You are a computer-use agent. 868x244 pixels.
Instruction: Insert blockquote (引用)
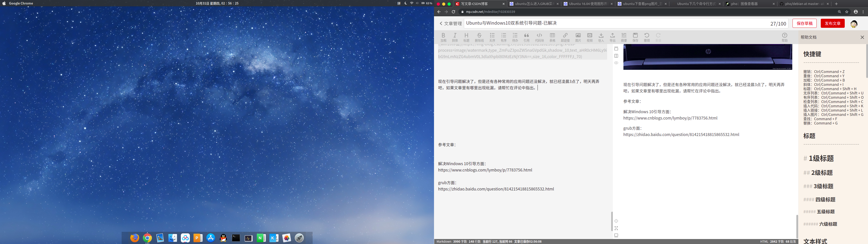pos(527,37)
